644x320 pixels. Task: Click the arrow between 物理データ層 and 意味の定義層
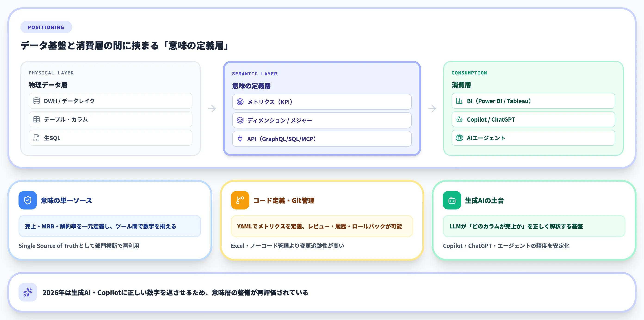coord(212,108)
